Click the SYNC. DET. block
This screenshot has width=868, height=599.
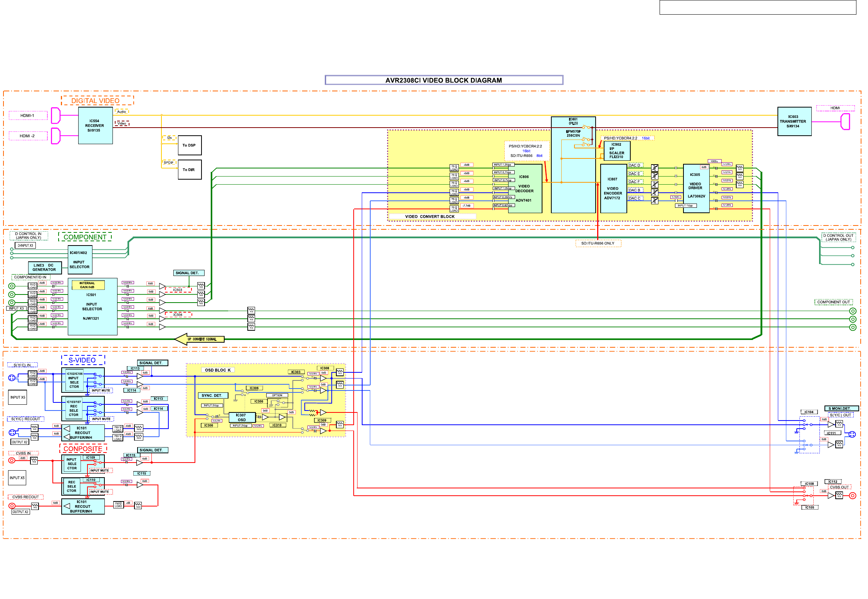pos(213,395)
